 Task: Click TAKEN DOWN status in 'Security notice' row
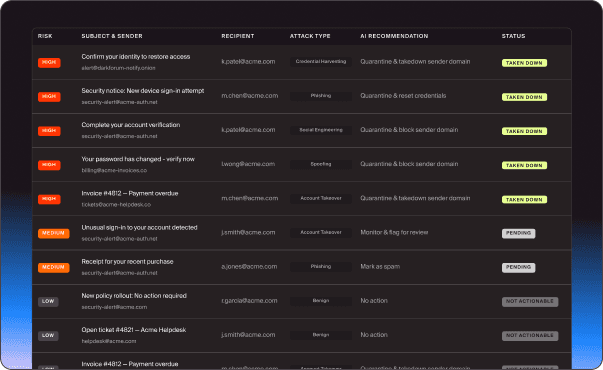coord(524,97)
